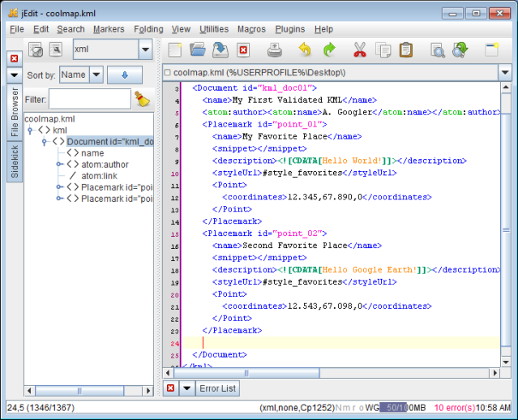The image size is (518, 420).
Task: Expand the Placemark tree node directly below atom:link
Action: (59, 187)
